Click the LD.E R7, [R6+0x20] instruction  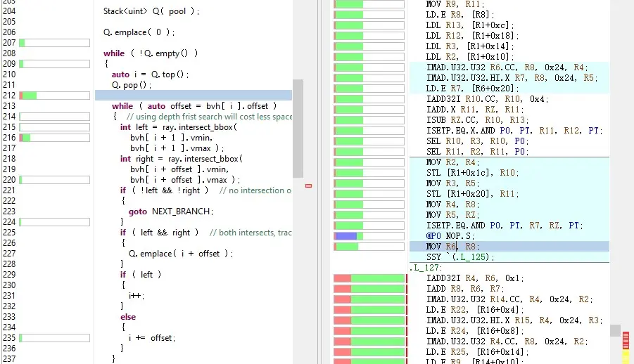472,89
